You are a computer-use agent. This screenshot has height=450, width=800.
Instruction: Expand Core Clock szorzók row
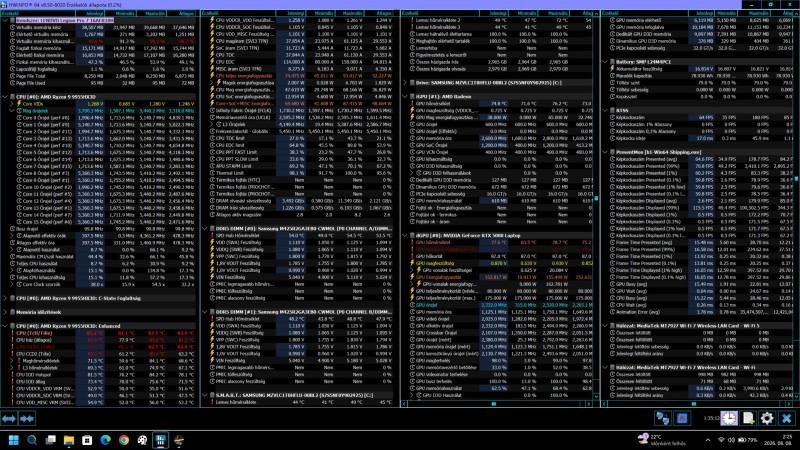coord(12,284)
